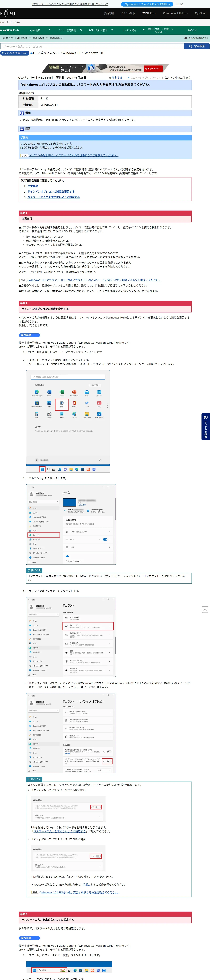Click the アカウント settings screenshot image

pos(71,637)
